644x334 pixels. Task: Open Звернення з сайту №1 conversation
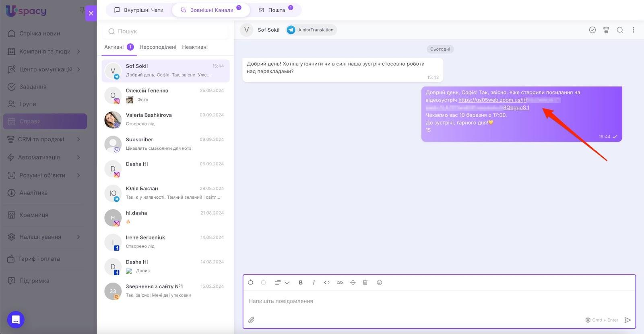(x=165, y=292)
